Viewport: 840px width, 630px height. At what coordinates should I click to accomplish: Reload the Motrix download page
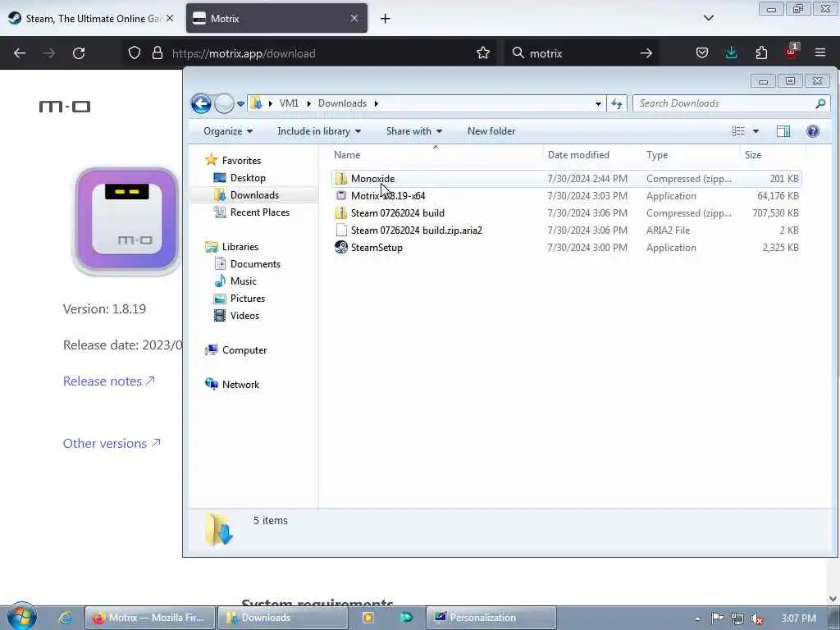coord(79,53)
